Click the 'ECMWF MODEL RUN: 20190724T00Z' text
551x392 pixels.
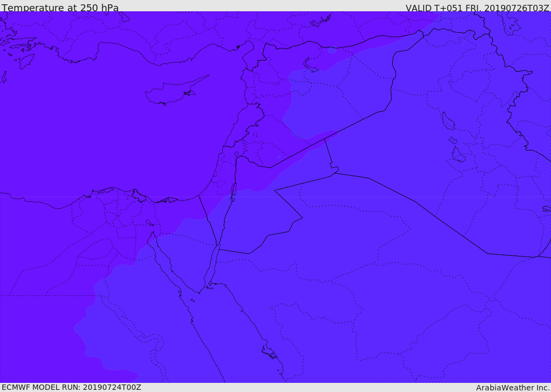pyautogui.click(x=72, y=387)
